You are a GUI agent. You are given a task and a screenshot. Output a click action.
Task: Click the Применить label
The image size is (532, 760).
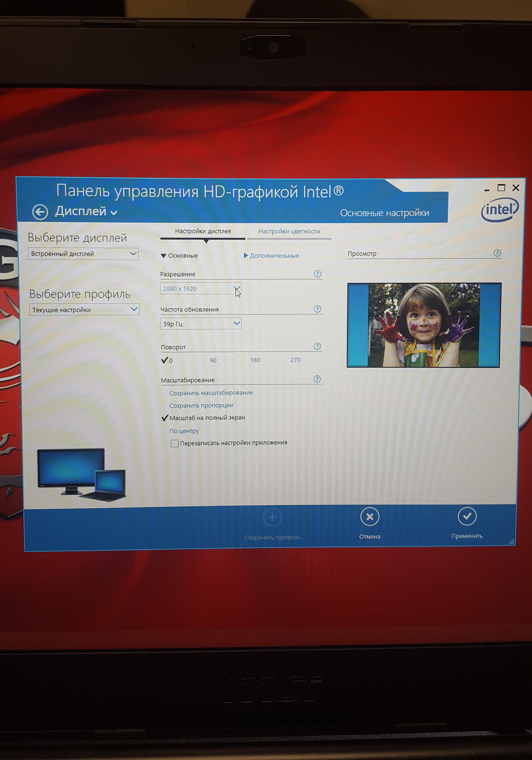(x=467, y=536)
